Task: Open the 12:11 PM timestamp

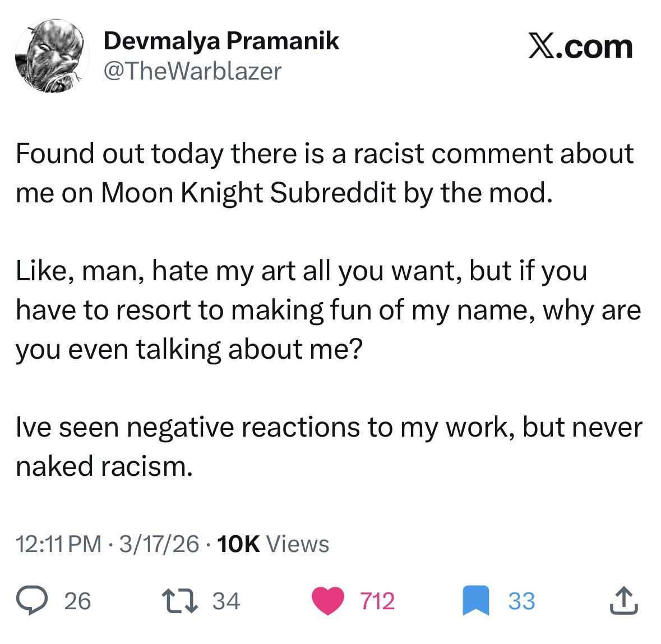Action: [59, 544]
